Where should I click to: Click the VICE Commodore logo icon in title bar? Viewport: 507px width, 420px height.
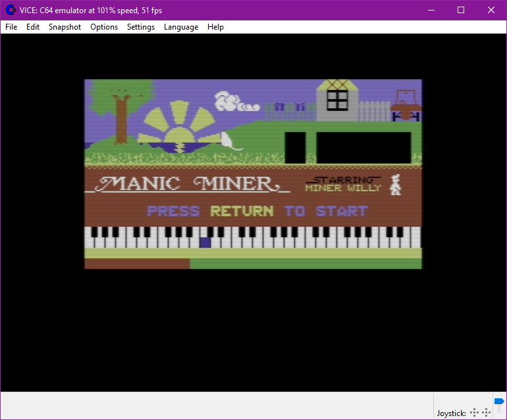(x=11, y=10)
